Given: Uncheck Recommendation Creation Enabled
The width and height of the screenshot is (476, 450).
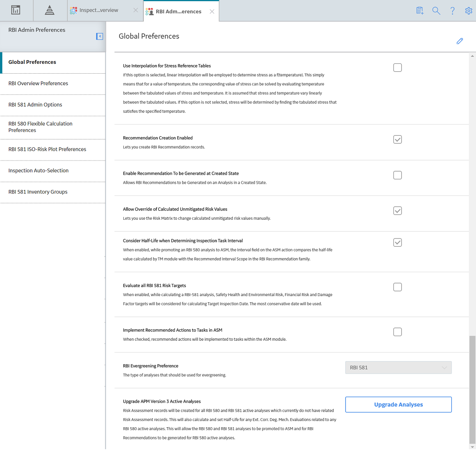Looking at the screenshot, I should coord(398,139).
